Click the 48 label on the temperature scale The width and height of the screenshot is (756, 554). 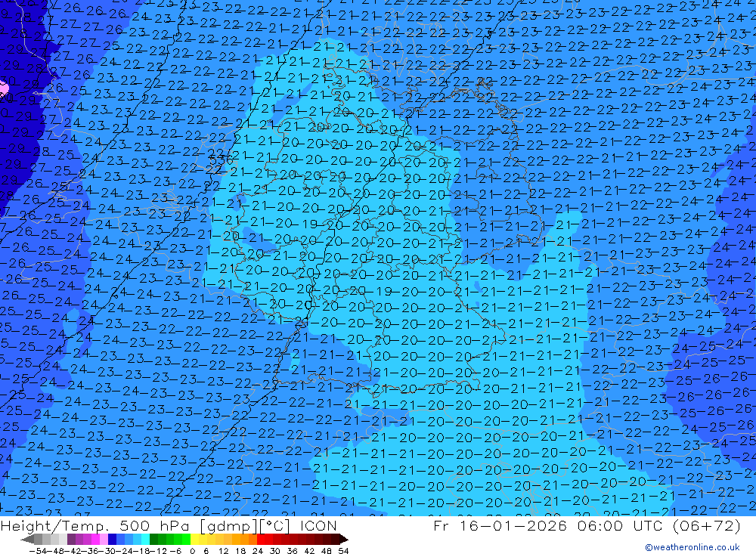coord(326,551)
